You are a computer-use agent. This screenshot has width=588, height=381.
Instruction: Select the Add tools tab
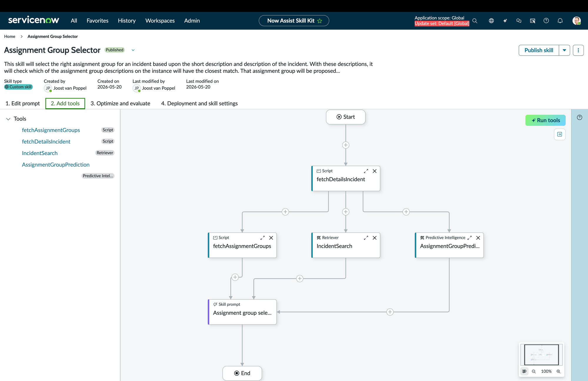[x=65, y=104]
